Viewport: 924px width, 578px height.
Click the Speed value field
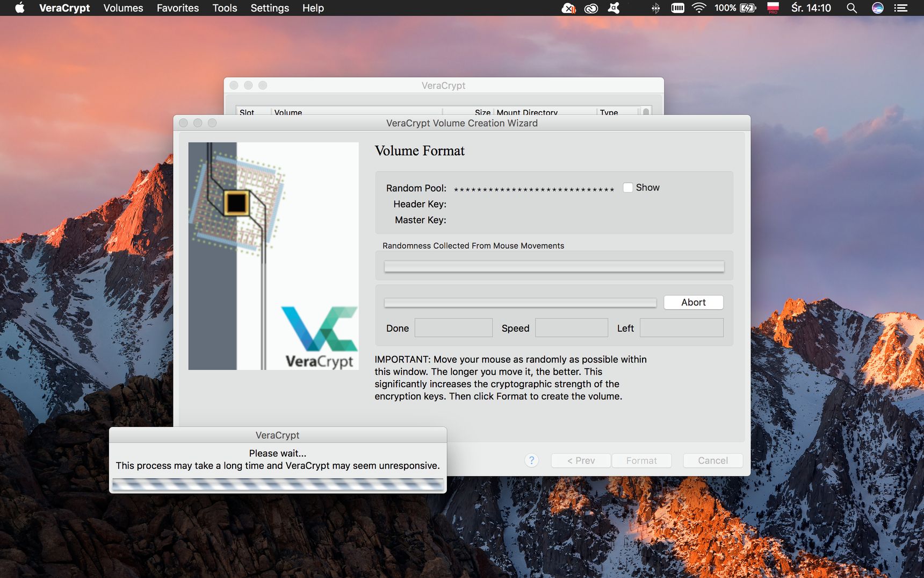click(572, 328)
